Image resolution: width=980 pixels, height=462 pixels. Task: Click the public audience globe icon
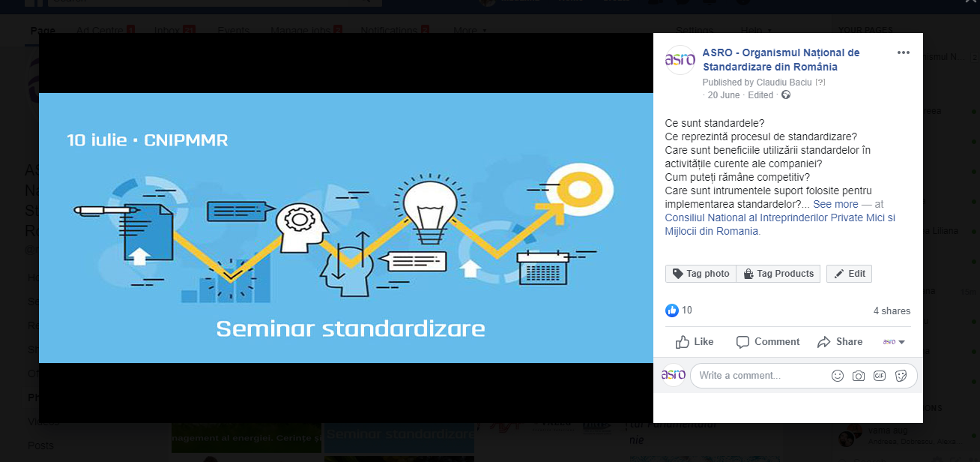click(x=785, y=95)
